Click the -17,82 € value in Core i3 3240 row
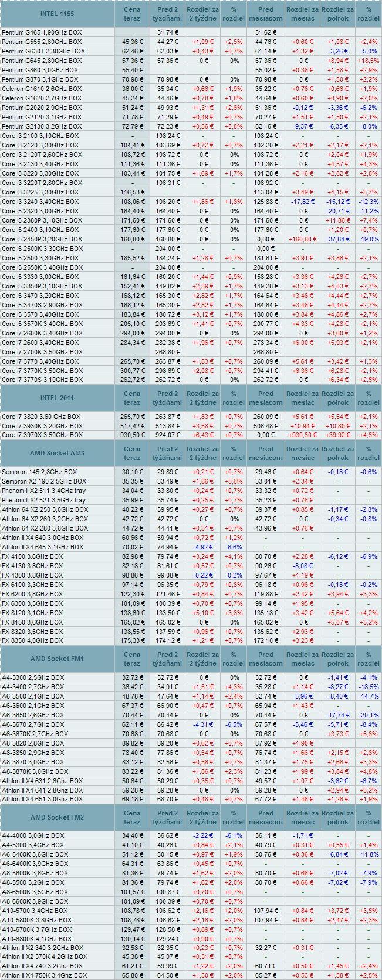 [x=303, y=202]
